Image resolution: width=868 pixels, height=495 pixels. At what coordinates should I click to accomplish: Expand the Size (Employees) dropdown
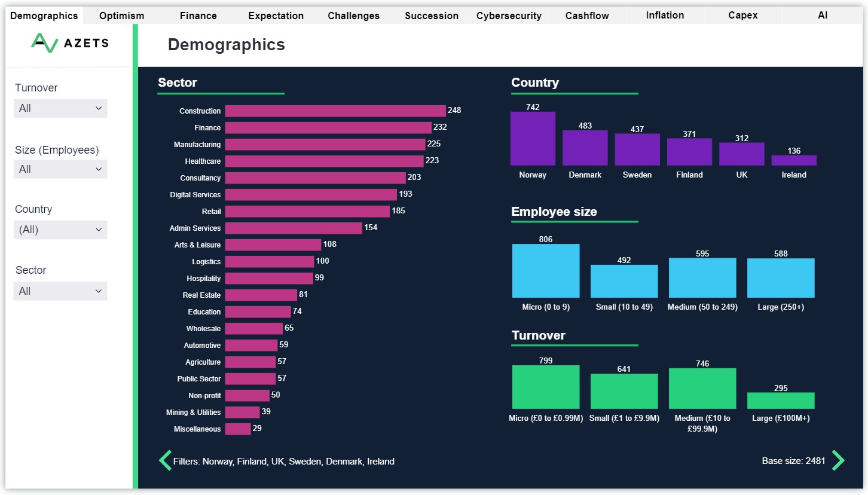pos(60,169)
